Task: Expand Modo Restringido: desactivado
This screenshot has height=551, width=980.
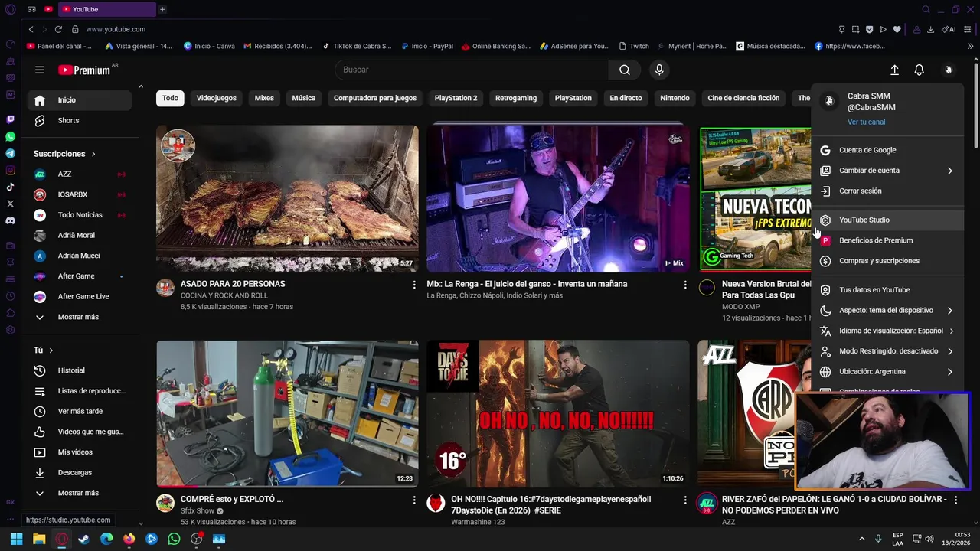Action: [887, 351]
